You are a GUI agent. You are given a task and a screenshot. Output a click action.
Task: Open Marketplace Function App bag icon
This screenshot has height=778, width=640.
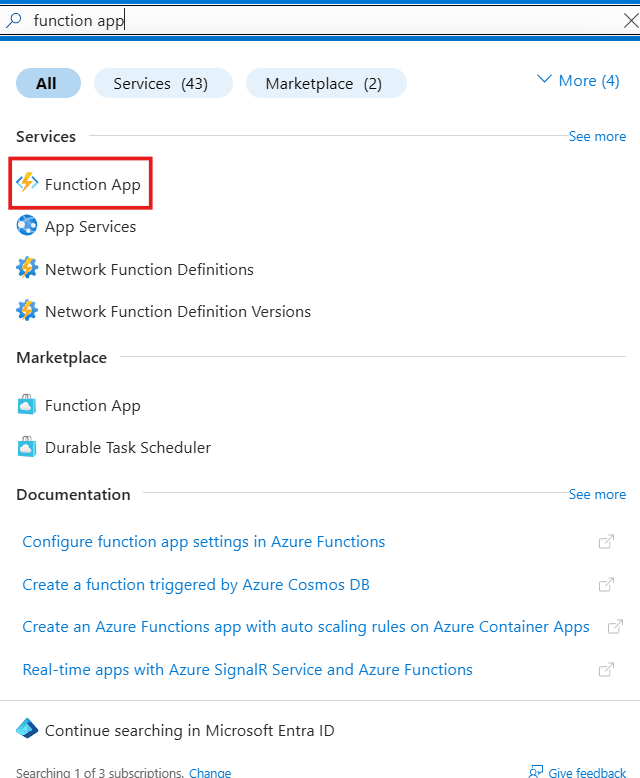27,405
